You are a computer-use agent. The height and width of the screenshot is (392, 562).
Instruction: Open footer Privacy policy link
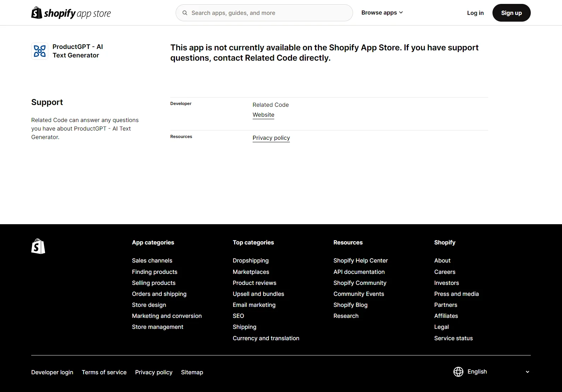click(x=154, y=372)
